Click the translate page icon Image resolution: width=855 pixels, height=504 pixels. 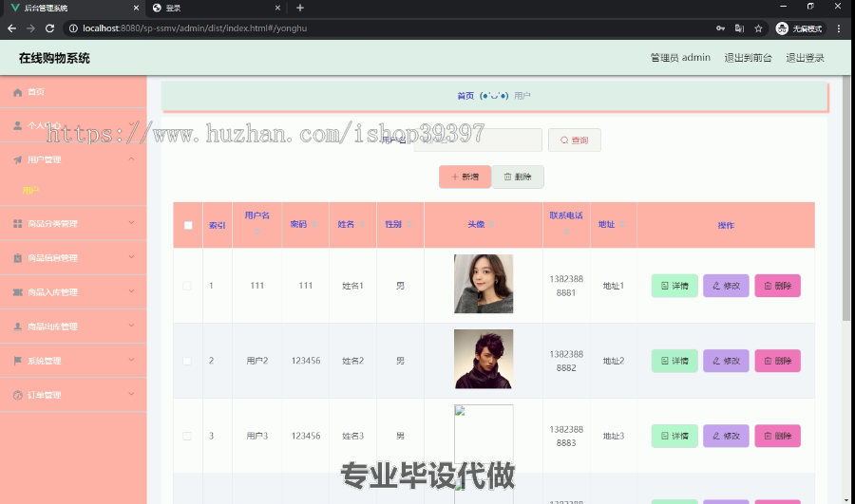click(x=739, y=28)
